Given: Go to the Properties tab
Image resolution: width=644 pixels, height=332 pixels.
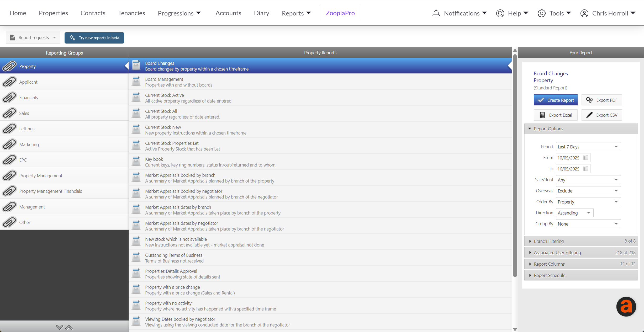Looking at the screenshot, I should coord(53,13).
